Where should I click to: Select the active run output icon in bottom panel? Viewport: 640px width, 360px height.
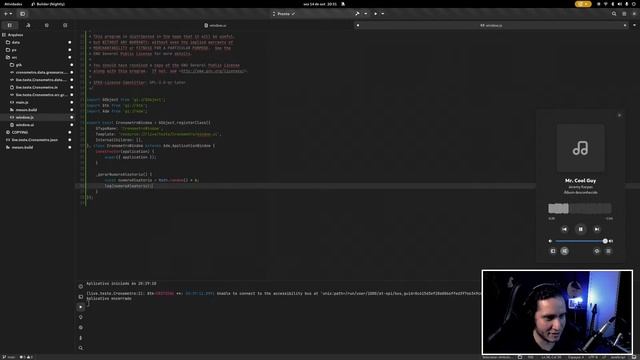81,307
